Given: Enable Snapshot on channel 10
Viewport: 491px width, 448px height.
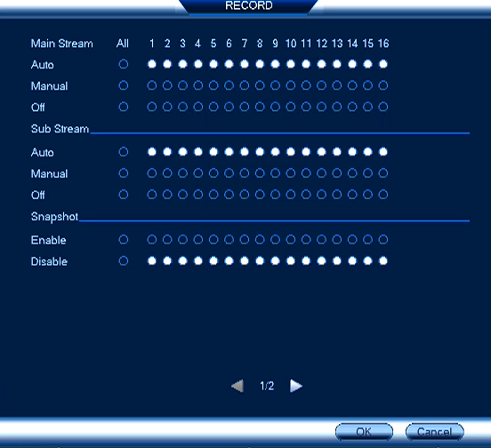Looking at the screenshot, I should (291, 239).
